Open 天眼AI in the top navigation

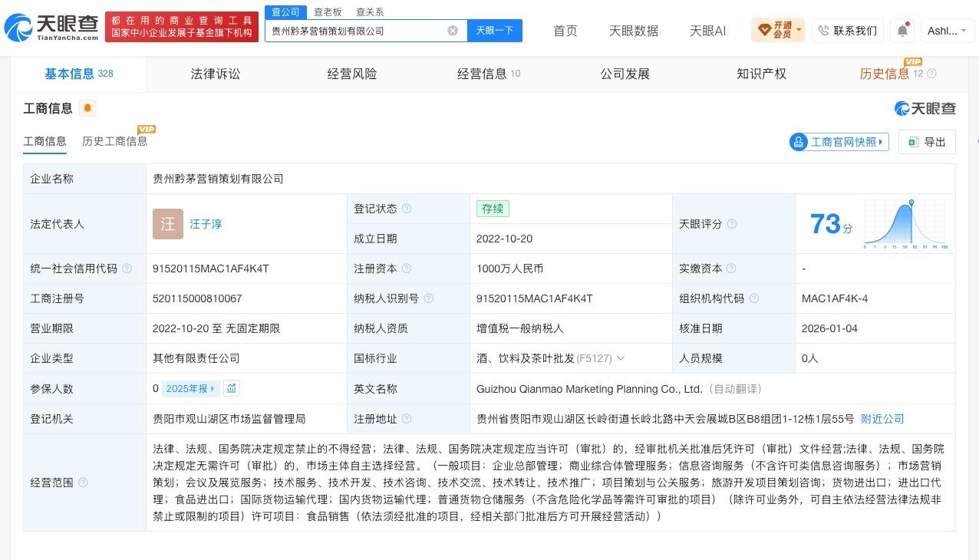point(707,31)
